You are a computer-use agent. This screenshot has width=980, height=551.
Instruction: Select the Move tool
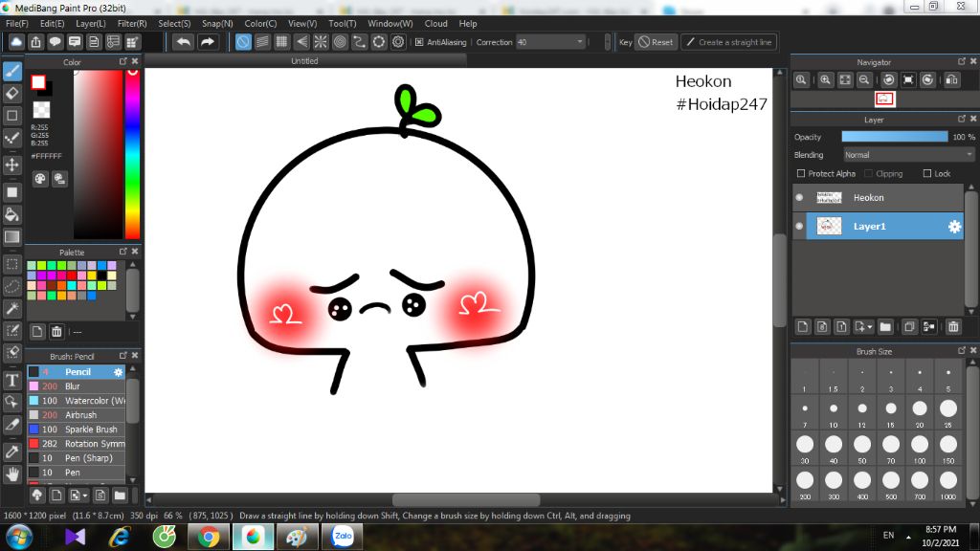(x=11, y=165)
